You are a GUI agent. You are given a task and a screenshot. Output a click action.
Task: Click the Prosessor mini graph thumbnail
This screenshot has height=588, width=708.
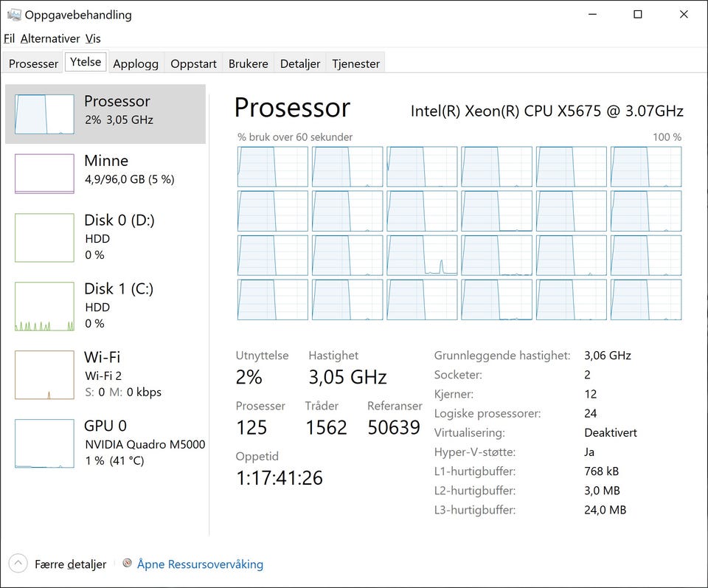[44, 114]
